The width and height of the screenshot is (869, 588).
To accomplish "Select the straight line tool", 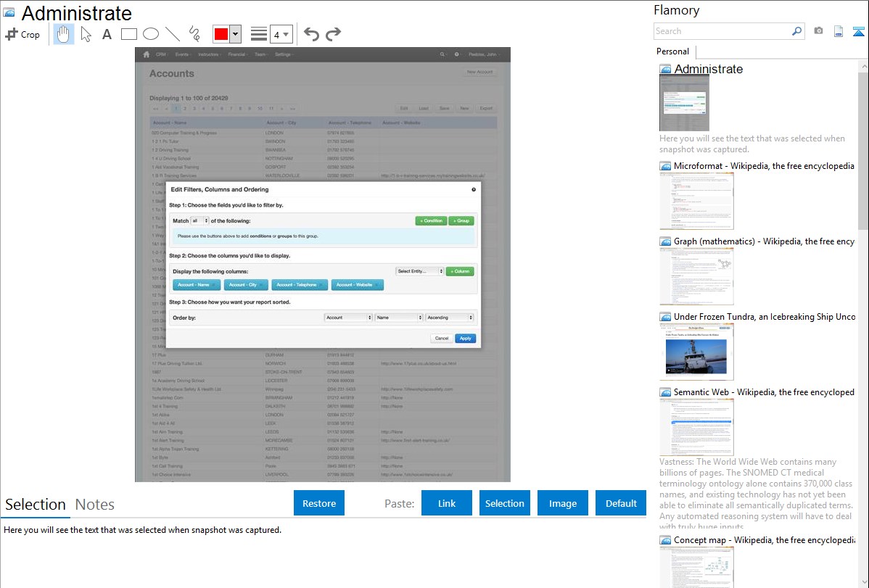I will click(x=173, y=34).
